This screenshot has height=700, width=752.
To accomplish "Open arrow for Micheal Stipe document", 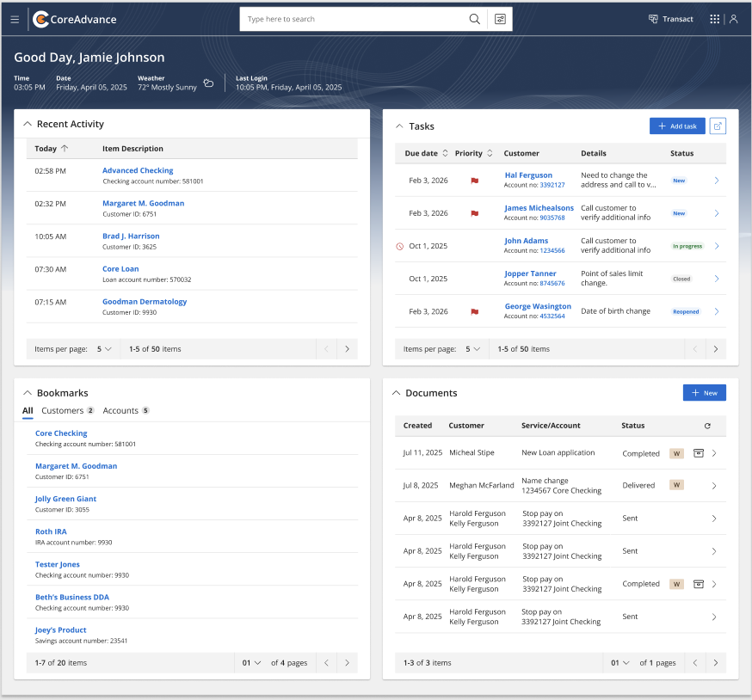I will [714, 453].
